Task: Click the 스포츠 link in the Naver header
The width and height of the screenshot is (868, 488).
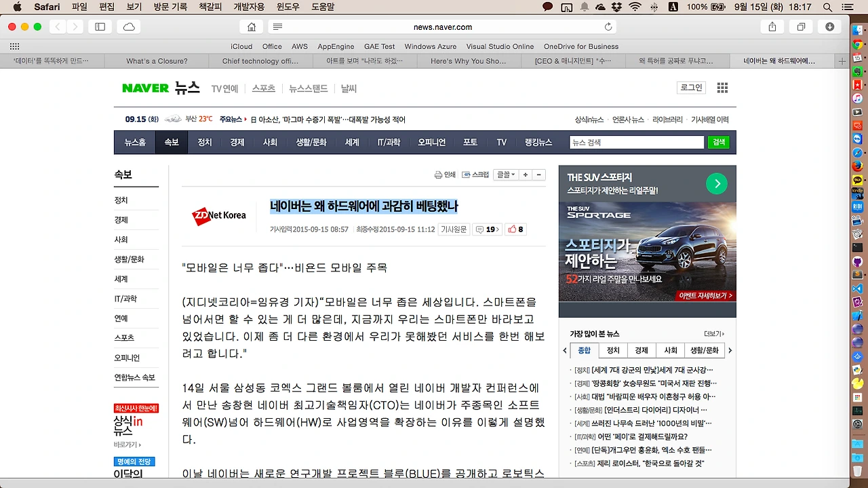Action: [264, 89]
